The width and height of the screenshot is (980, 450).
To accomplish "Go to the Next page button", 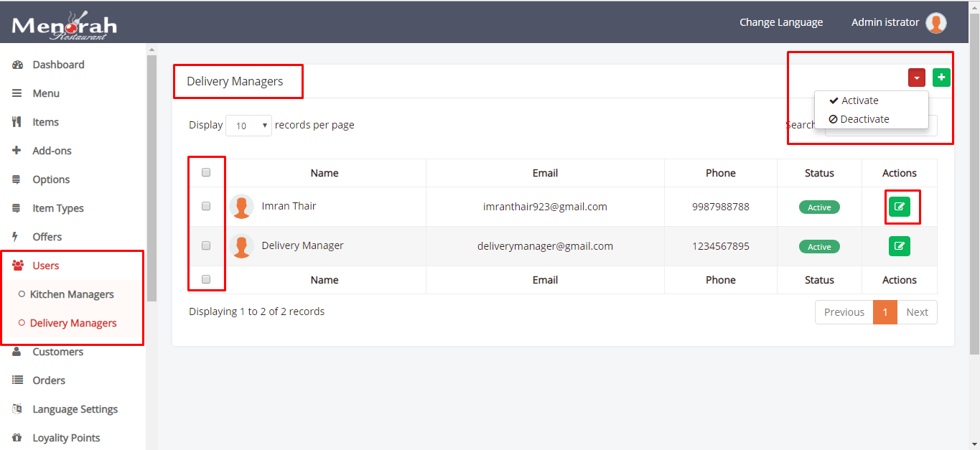I will click(917, 312).
